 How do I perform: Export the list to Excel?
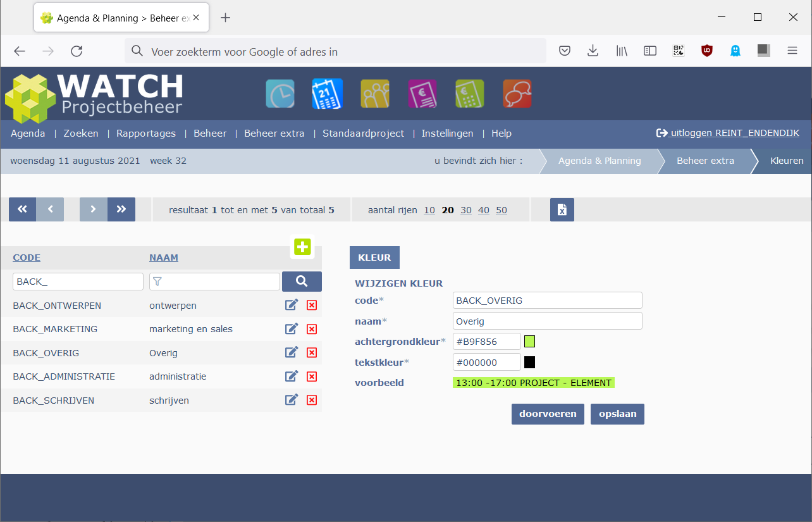point(562,209)
